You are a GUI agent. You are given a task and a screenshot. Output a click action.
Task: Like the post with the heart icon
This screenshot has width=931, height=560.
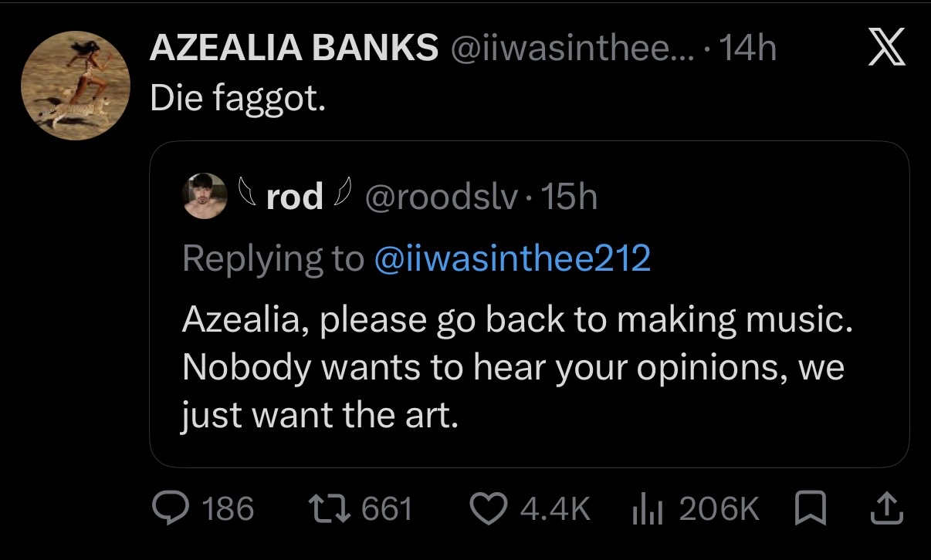click(490, 509)
